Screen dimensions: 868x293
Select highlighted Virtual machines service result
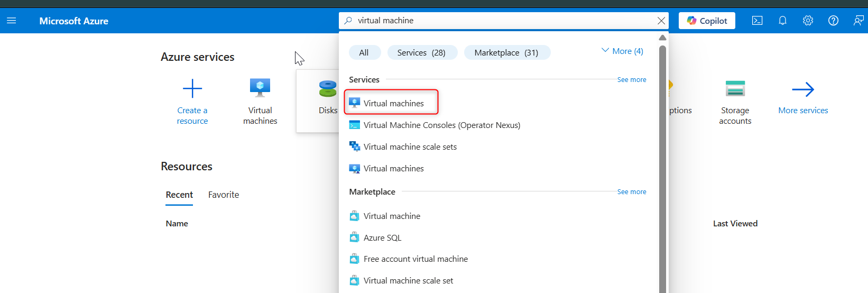click(x=391, y=103)
